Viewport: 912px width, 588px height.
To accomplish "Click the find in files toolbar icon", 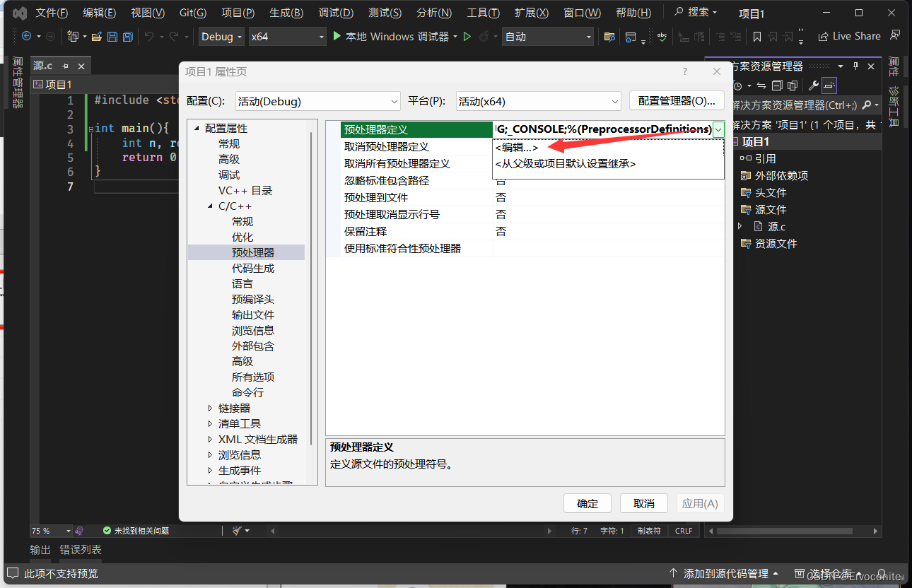I will (609, 37).
